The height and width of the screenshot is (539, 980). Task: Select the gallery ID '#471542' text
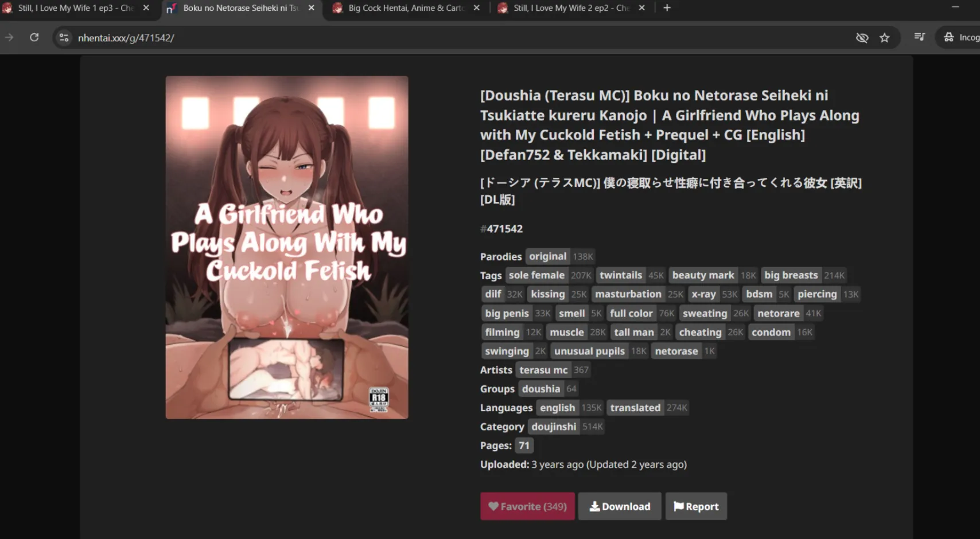[x=501, y=229]
